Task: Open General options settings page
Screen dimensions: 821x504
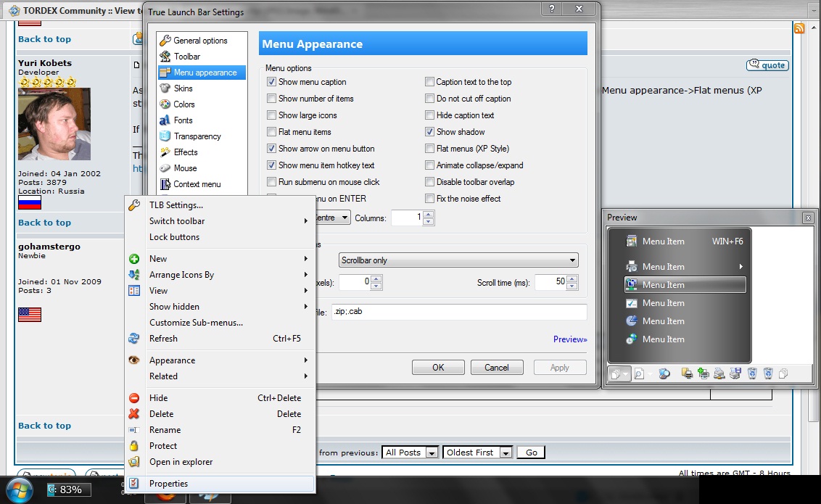Action: [x=194, y=41]
